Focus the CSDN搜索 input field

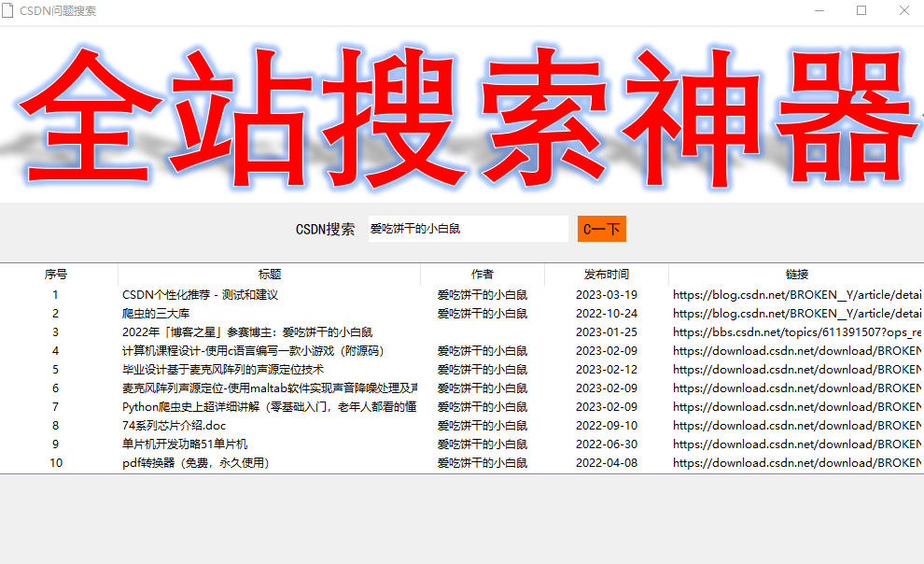pos(468,229)
